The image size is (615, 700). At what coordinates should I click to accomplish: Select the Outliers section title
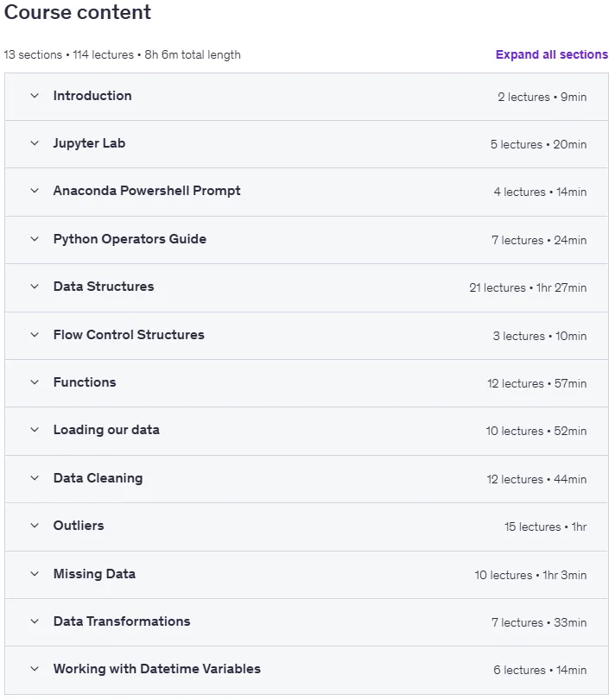(x=79, y=526)
